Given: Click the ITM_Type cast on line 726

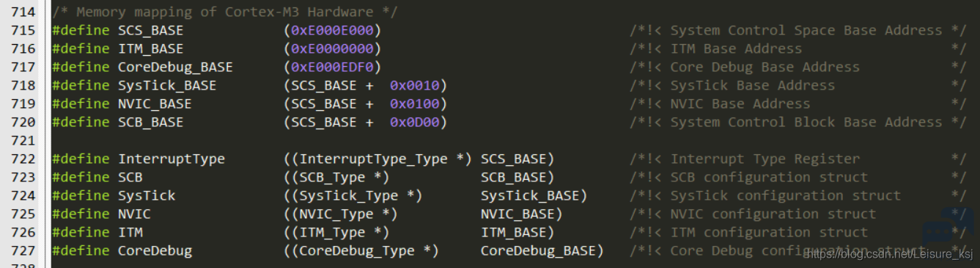Looking at the screenshot, I should [x=340, y=232].
